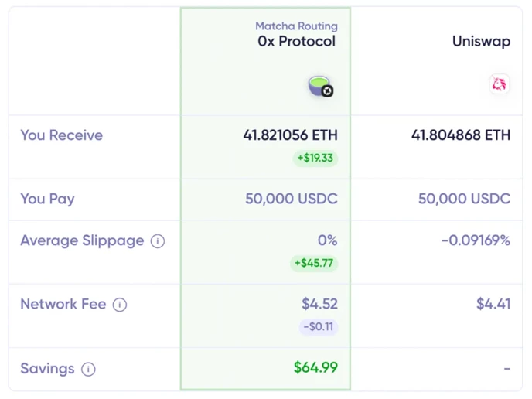Click the -0.09169% Uniswap slippage value
This screenshot has height=399, width=532.
pos(476,240)
